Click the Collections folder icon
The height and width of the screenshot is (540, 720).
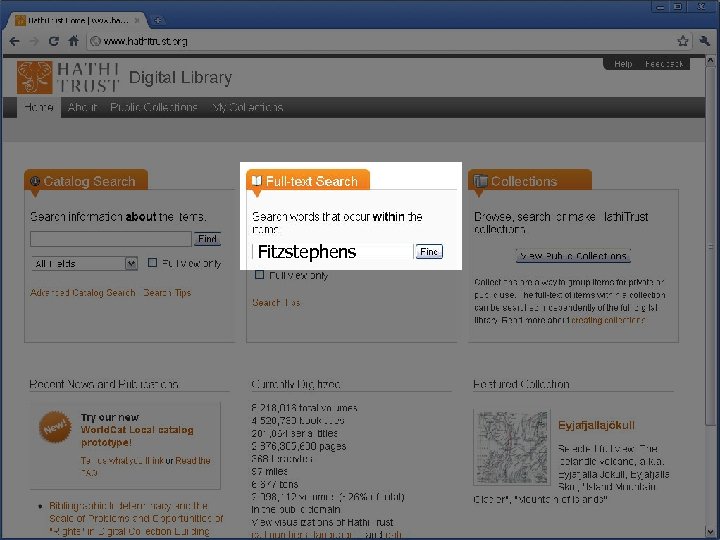(480, 181)
